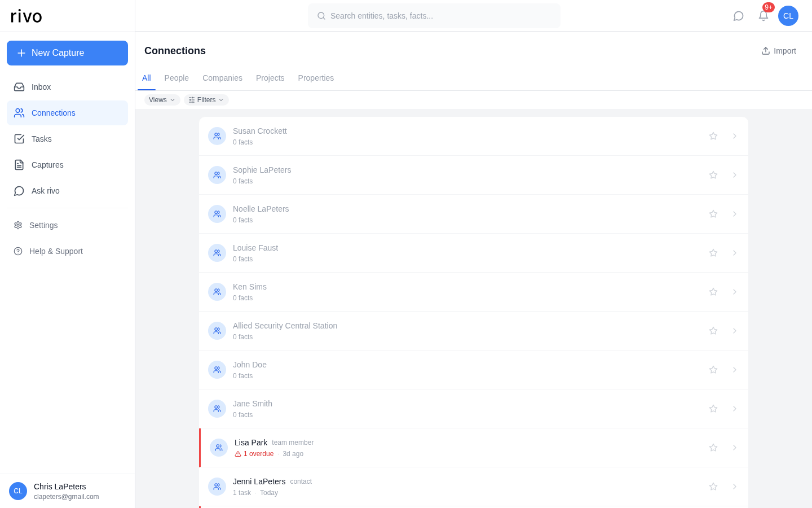Select the Connections sidebar icon
The height and width of the screenshot is (508, 812).
coord(19,113)
